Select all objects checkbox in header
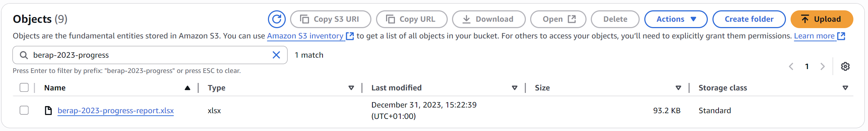 [24, 88]
